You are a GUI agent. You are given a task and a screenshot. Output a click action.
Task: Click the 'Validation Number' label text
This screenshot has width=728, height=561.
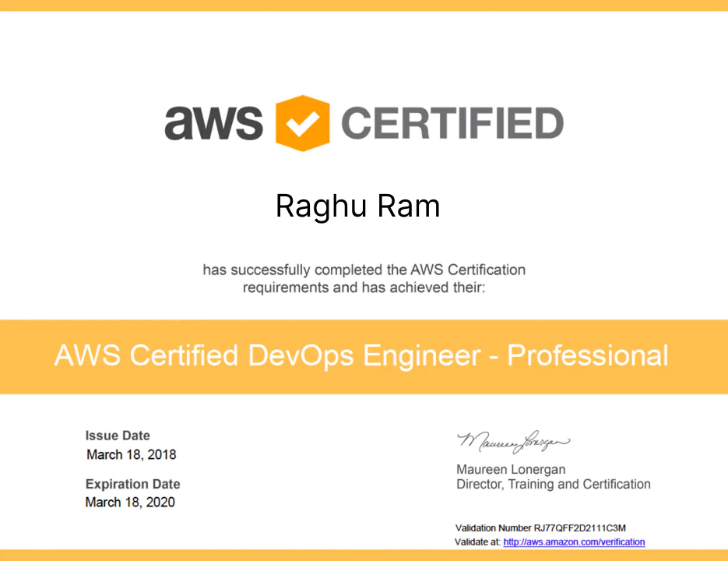493,528
